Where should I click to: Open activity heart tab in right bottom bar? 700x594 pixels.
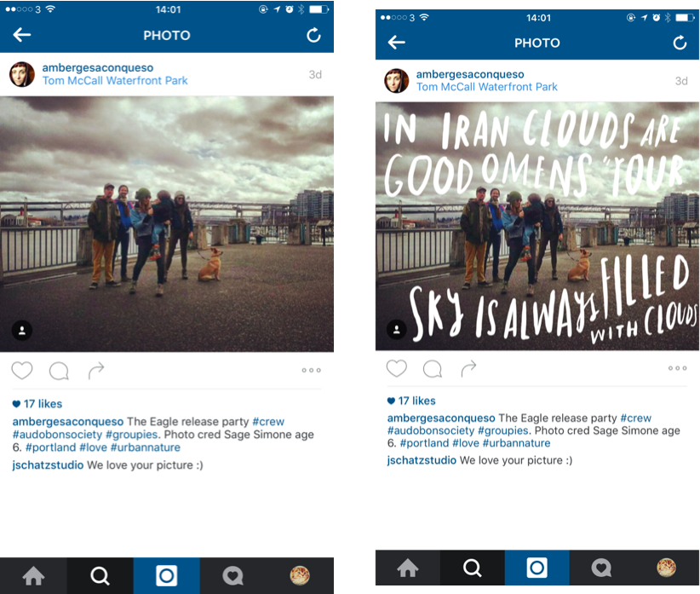601,568
